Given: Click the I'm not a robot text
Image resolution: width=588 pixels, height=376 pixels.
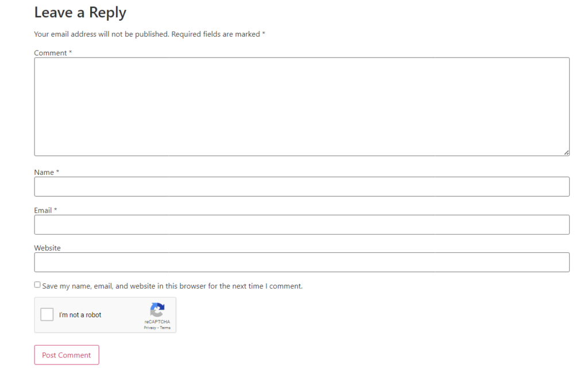Looking at the screenshot, I should [x=80, y=315].
